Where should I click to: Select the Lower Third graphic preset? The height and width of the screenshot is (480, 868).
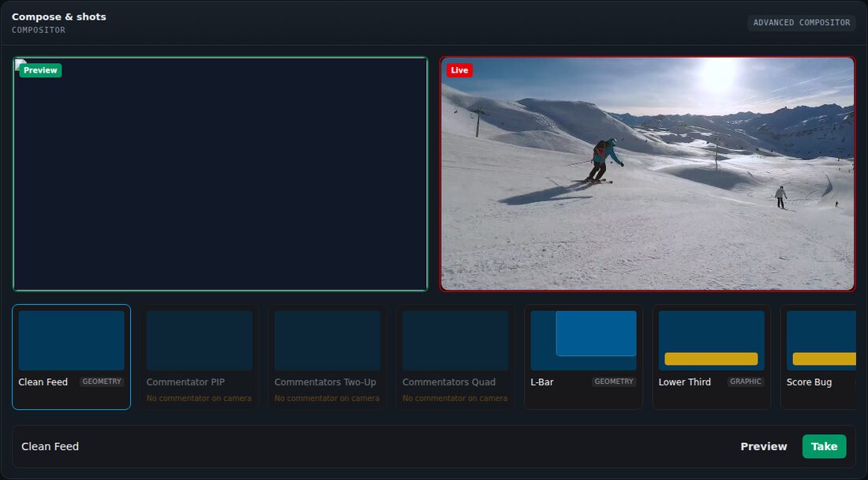(x=711, y=357)
